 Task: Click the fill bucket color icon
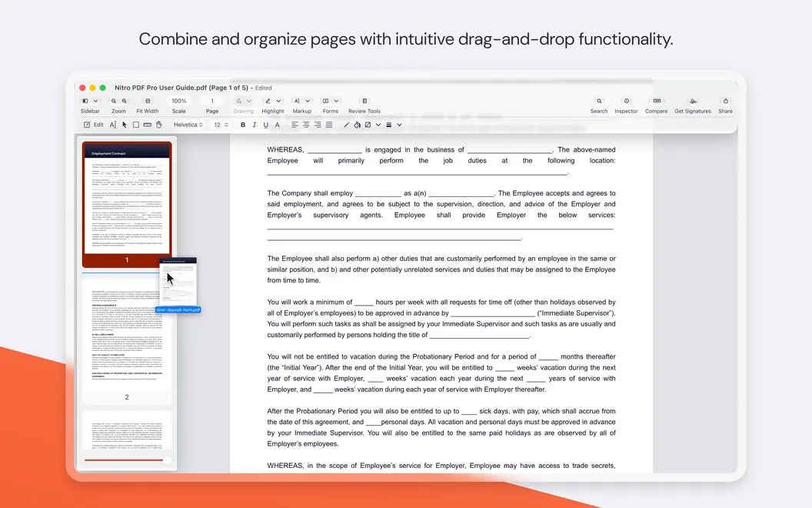point(357,125)
